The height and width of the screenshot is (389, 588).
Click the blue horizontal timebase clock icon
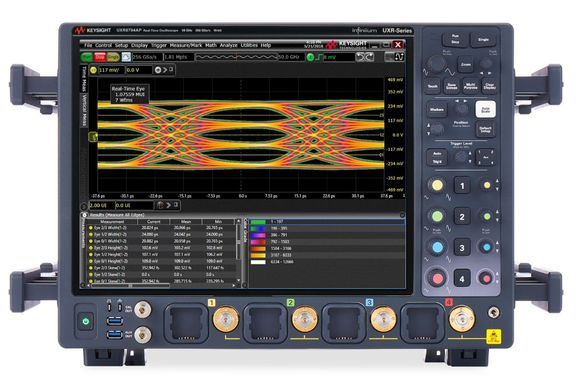point(127,57)
